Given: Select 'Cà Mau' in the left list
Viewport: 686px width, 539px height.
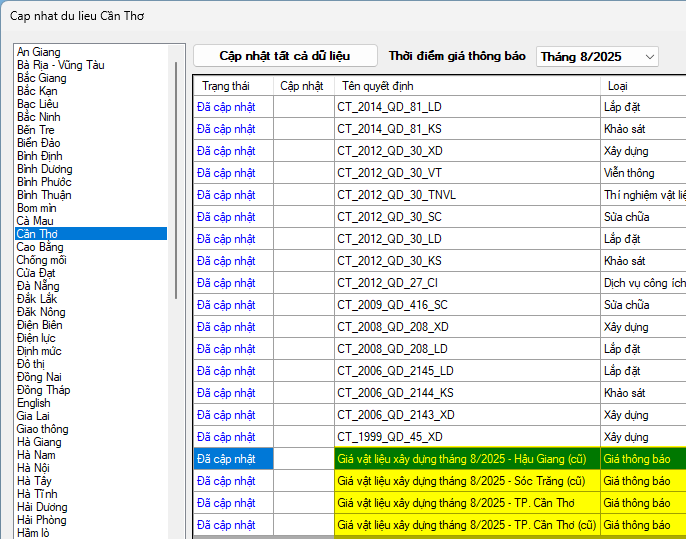Looking at the screenshot, I should (35, 221).
